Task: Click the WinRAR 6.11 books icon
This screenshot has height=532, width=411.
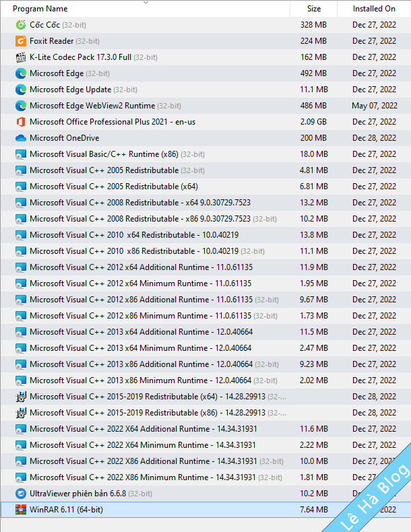Action: click(x=21, y=510)
